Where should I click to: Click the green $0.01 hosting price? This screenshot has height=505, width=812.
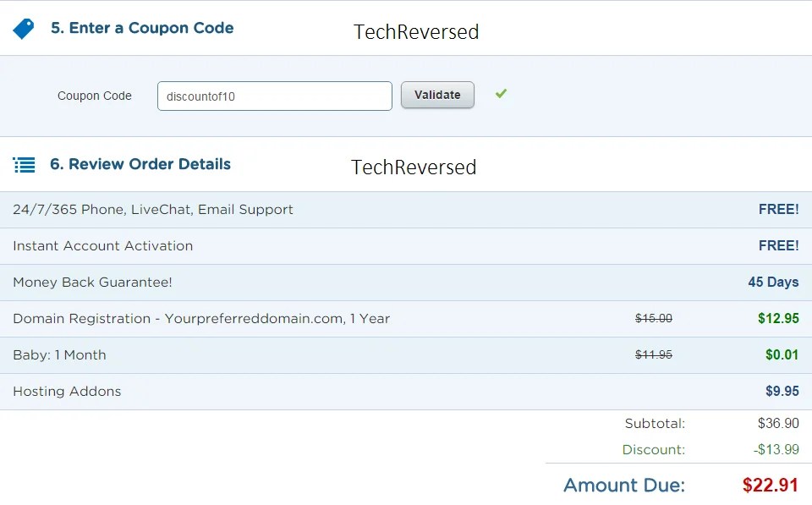tap(782, 354)
